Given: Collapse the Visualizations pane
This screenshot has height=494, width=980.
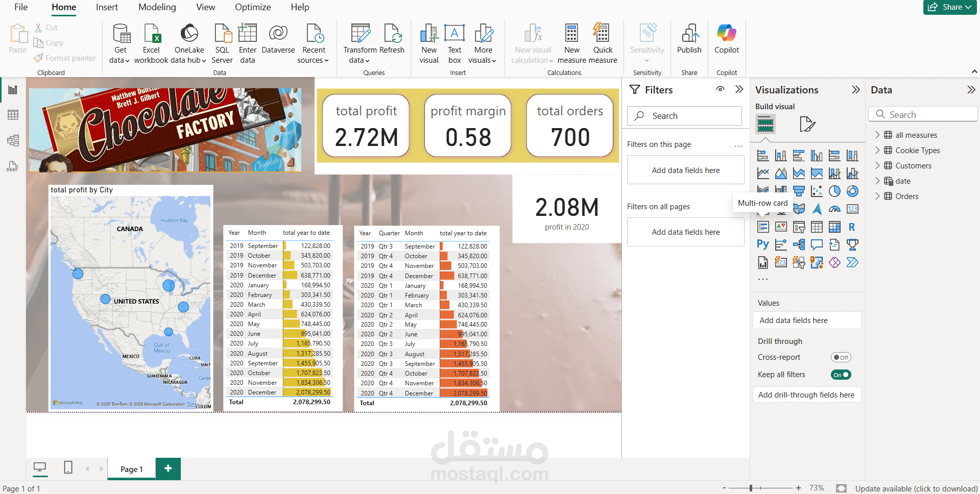Looking at the screenshot, I should [x=856, y=90].
